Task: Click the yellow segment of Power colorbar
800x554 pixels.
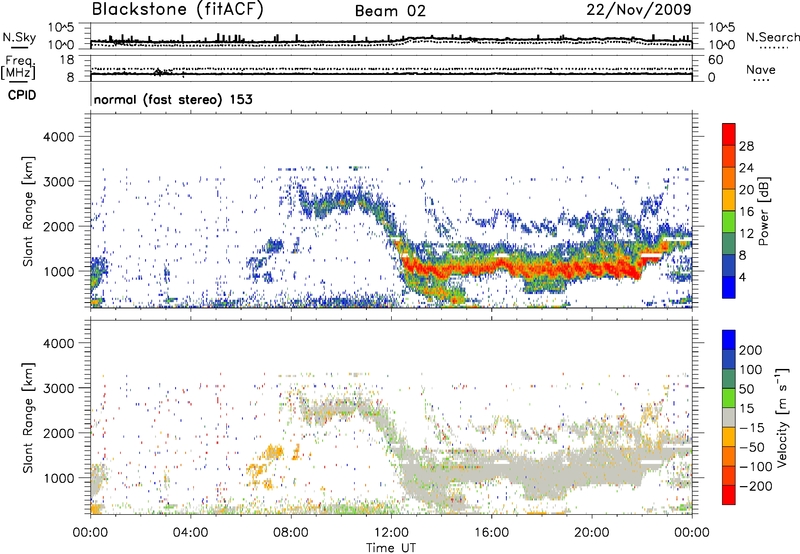Action: click(729, 199)
